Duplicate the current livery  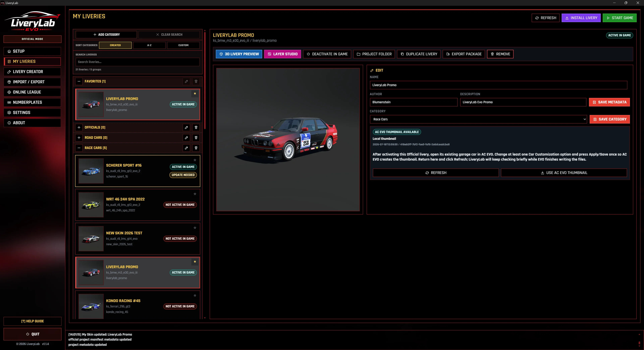[x=419, y=54]
